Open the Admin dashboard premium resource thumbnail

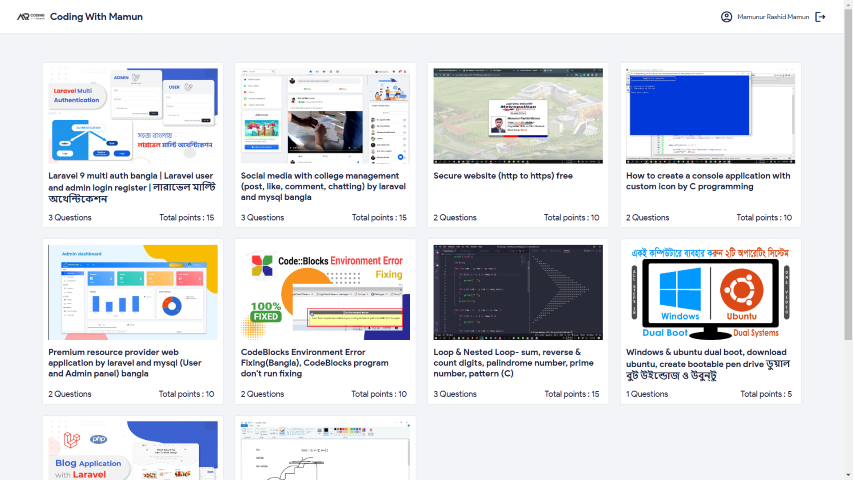133,292
